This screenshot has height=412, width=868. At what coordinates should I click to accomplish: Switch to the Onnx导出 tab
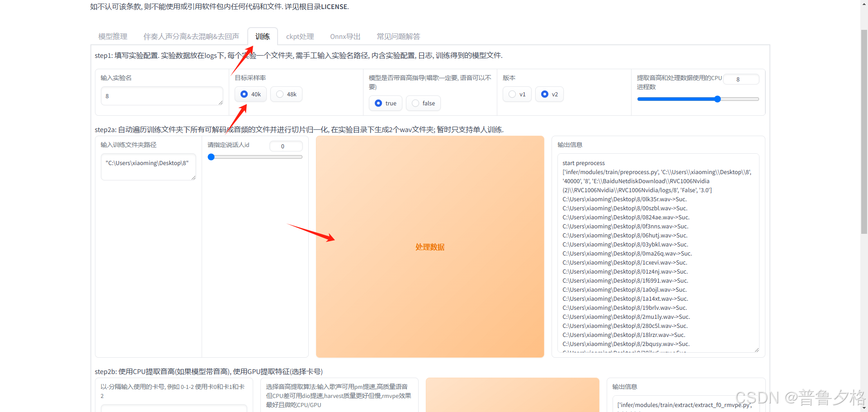(345, 36)
